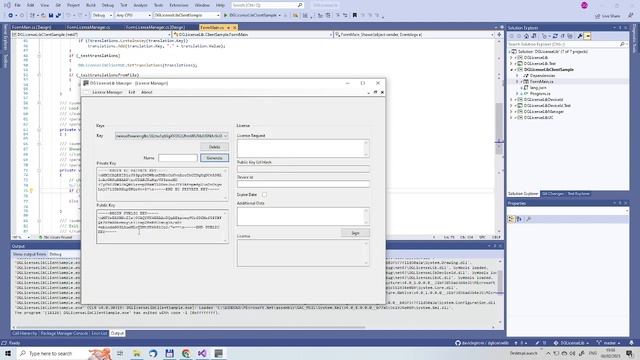The height and width of the screenshot is (360, 640).
Task: Focus Visual Studio Search (Ctrl+Q) box
Action: click(x=267, y=5)
